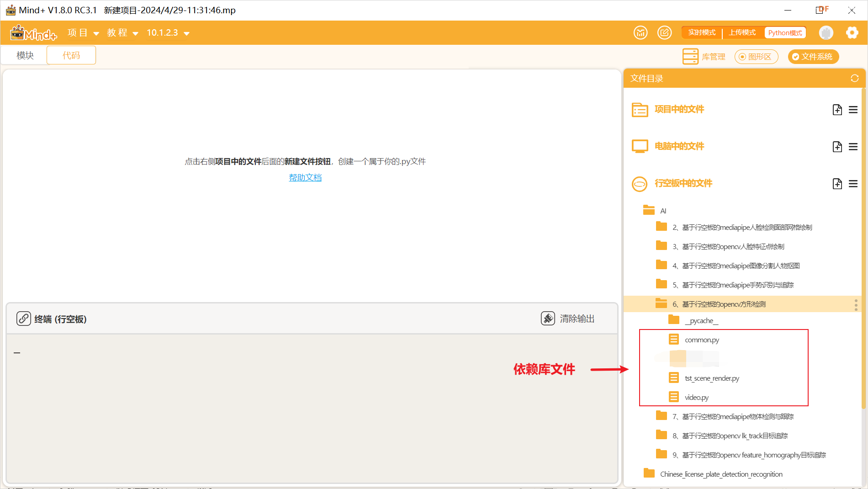Image resolution: width=868 pixels, height=489 pixels.
Task: Open the menu for 电脑中的文件
Action: (853, 147)
